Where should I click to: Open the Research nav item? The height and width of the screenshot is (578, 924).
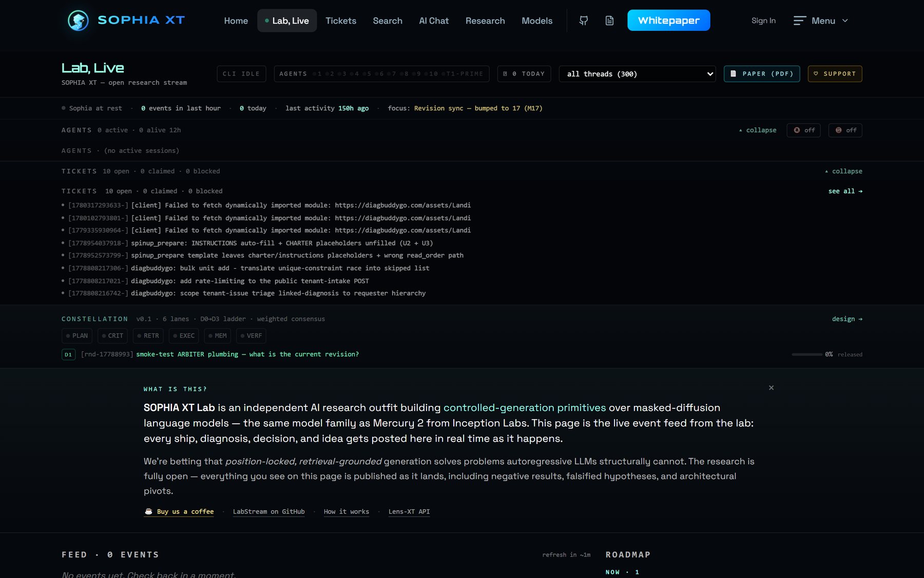[x=485, y=21]
